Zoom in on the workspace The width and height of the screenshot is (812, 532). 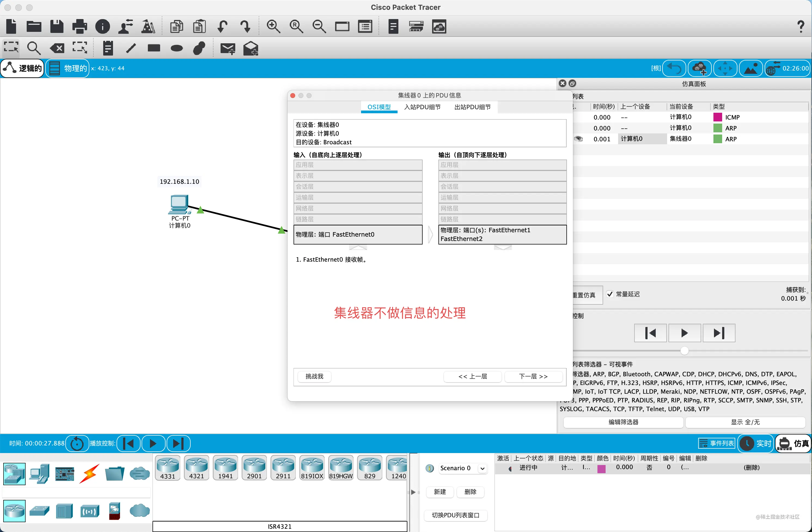point(273,26)
